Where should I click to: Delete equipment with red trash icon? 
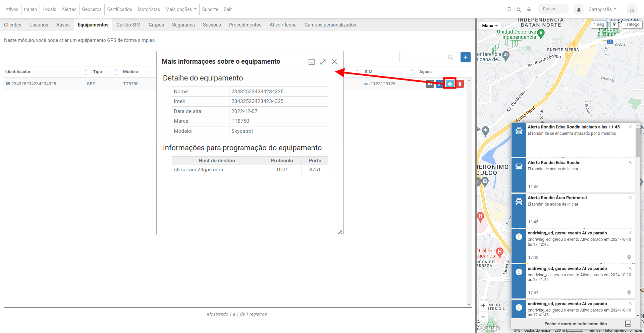(460, 84)
